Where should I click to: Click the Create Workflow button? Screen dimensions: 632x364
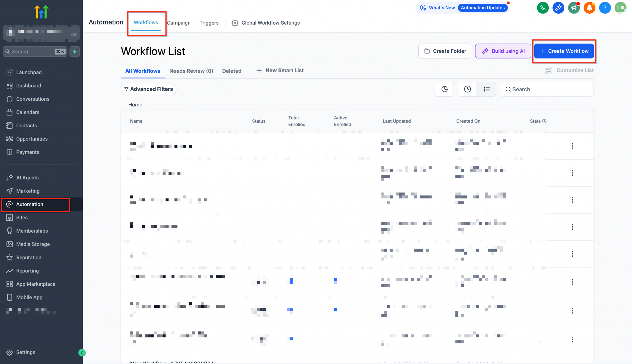pos(564,51)
